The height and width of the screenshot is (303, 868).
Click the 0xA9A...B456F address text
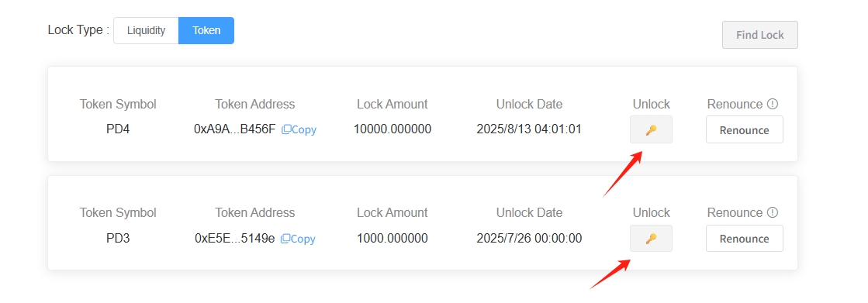(x=235, y=129)
